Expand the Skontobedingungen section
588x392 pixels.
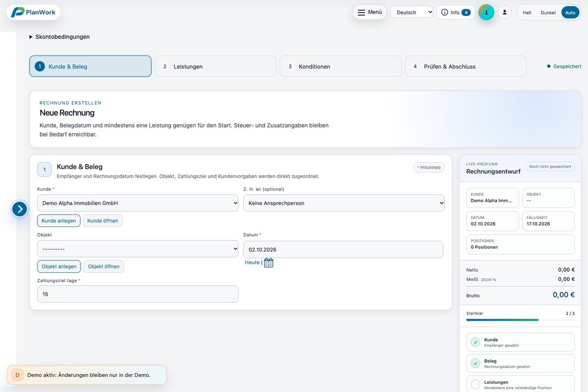point(59,37)
